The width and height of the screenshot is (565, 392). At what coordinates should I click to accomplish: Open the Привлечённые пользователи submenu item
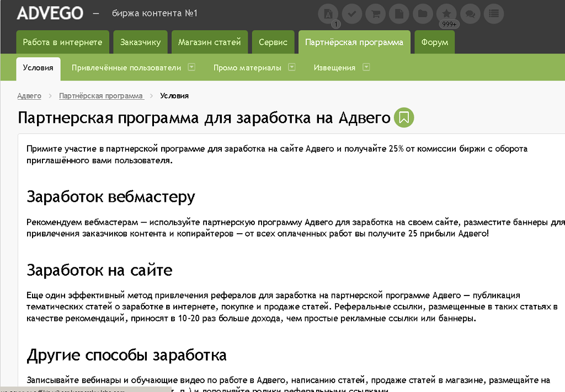126,68
